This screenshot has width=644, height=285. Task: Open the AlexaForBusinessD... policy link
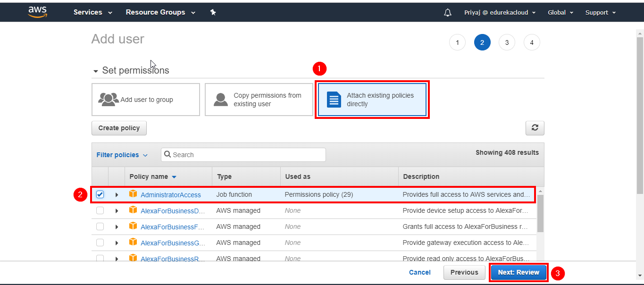coord(173,211)
